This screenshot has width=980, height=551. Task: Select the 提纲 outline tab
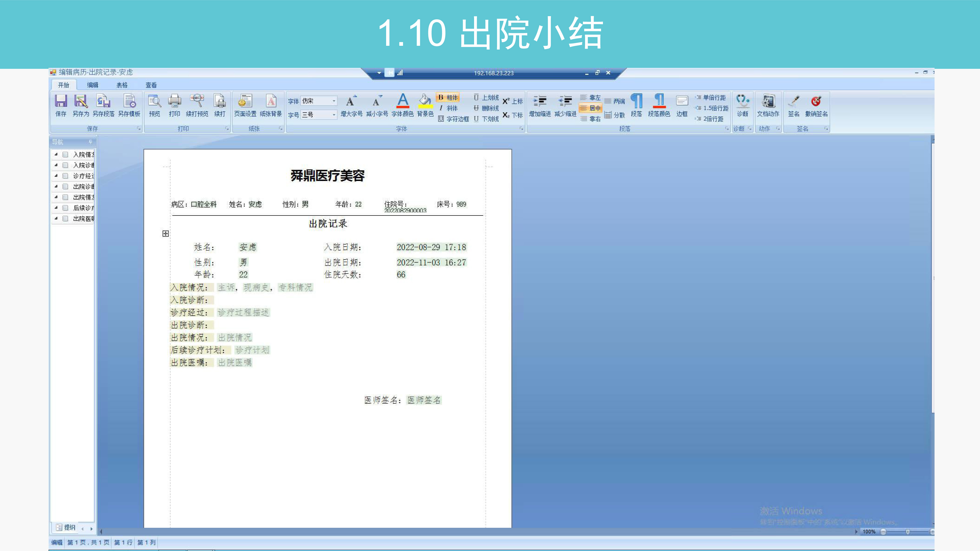65,527
